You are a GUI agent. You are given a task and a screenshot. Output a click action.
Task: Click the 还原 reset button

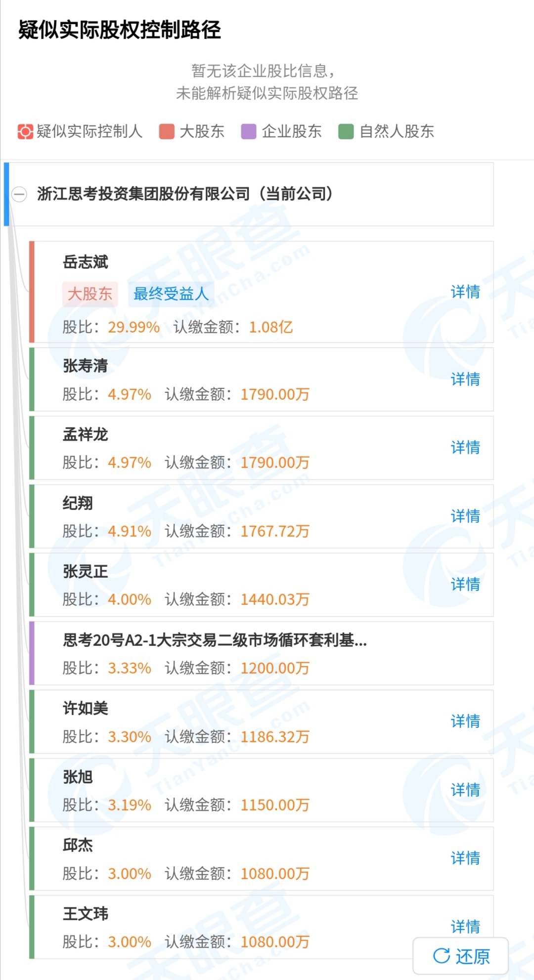pos(461,956)
